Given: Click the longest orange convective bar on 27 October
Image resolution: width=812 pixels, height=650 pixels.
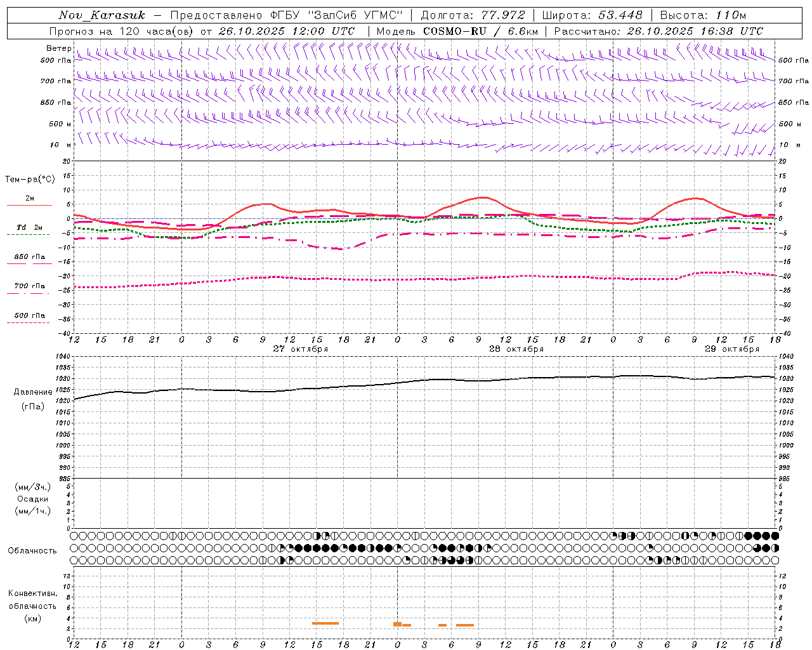Looking at the screenshot, I should (325, 623).
